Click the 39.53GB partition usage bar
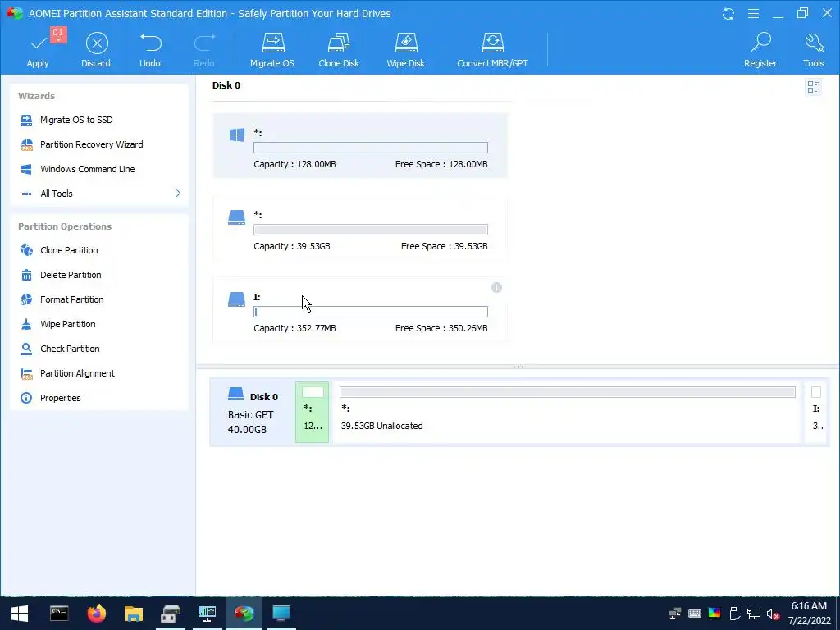The width and height of the screenshot is (840, 630). [x=371, y=230]
